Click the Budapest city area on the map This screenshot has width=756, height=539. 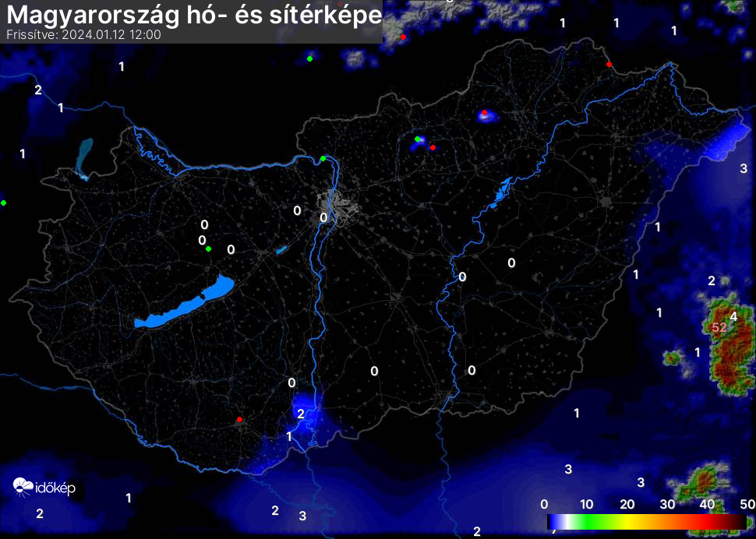[x=341, y=210]
